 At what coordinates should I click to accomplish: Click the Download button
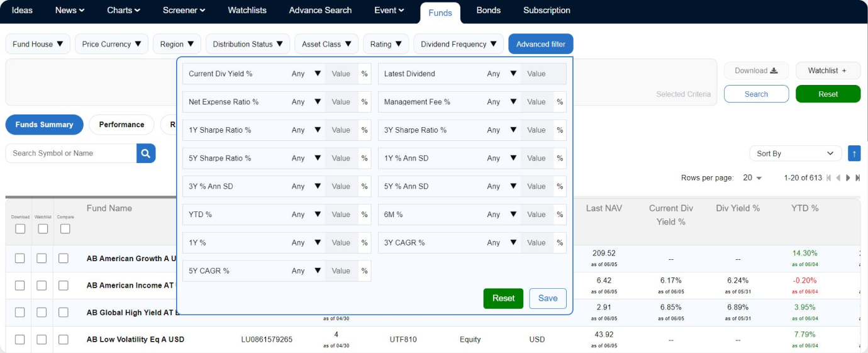(x=757, y=70)
